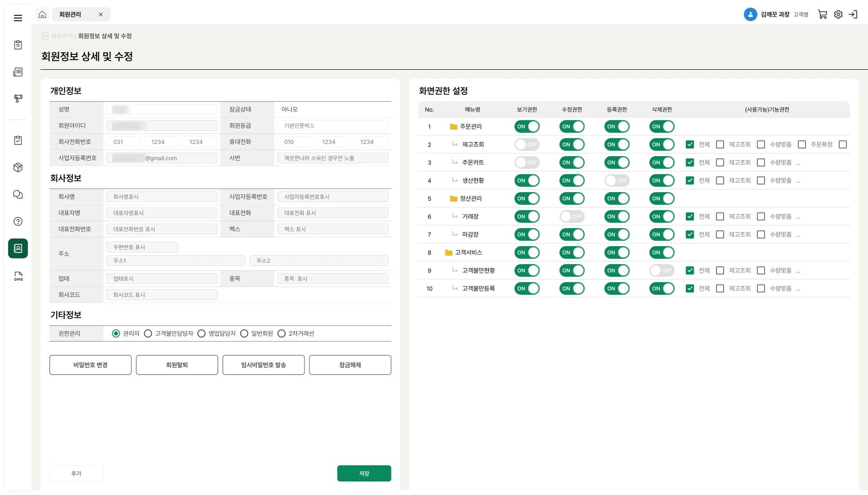Screen dimensions: 868x495
Task: Click the 회사명 input field
Action: click(162, 197)
